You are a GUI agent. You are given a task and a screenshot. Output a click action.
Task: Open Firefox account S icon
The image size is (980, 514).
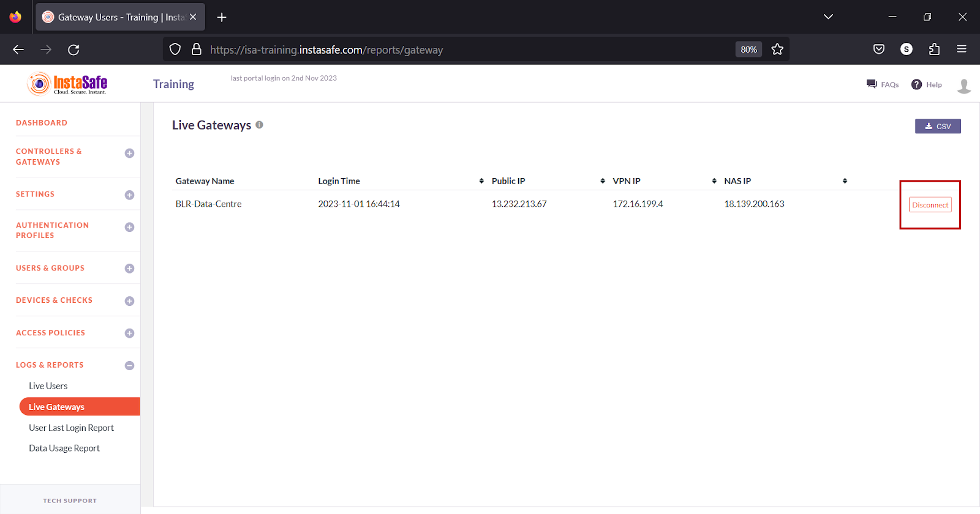(x=907, y=50)
